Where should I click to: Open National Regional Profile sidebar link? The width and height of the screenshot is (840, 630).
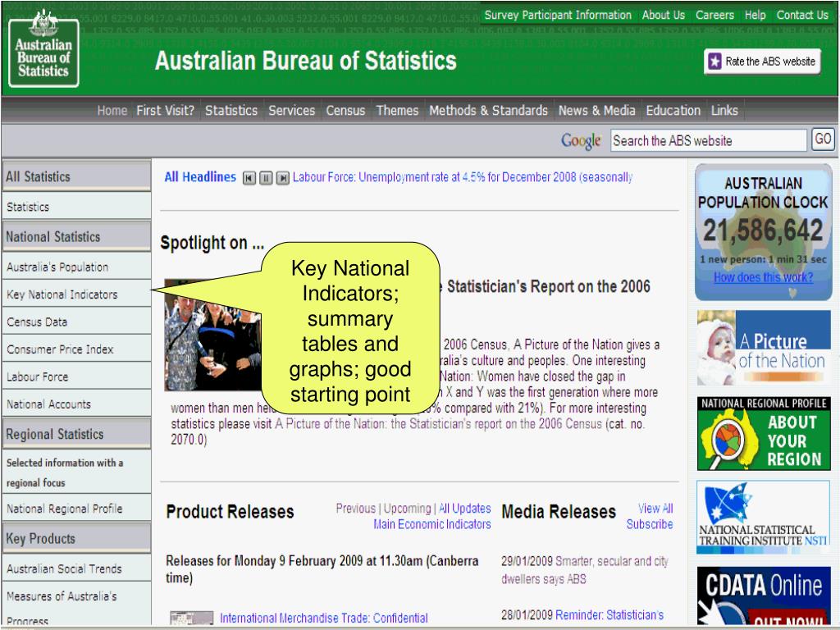pyautogui.click(x=76, y=509)
